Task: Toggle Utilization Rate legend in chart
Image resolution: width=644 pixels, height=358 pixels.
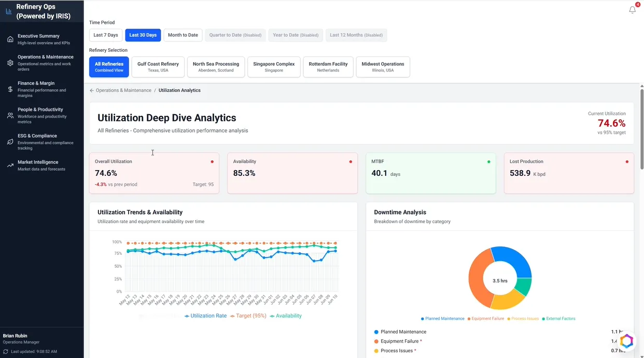Action: 206,316
